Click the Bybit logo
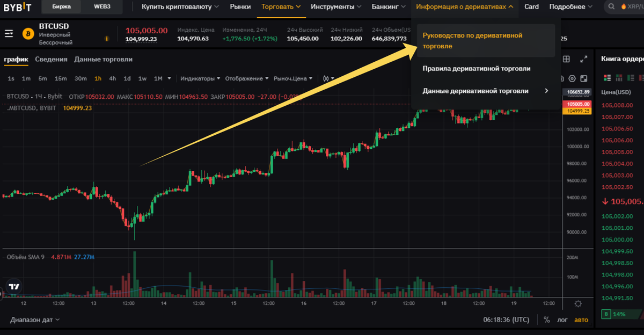The width and height of the screenshot is (644, 335). tap(17, 7)
